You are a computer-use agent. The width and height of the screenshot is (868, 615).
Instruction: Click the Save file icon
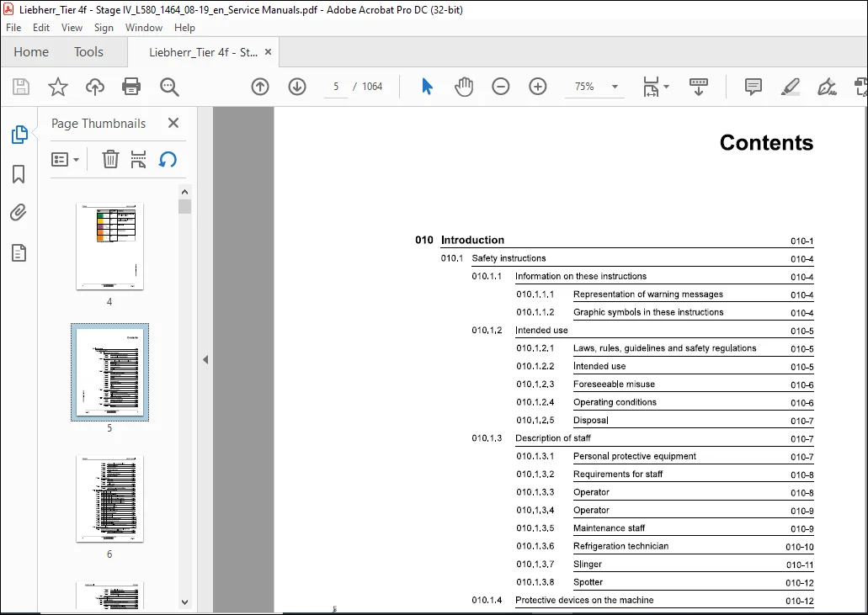tap(21, 87)
